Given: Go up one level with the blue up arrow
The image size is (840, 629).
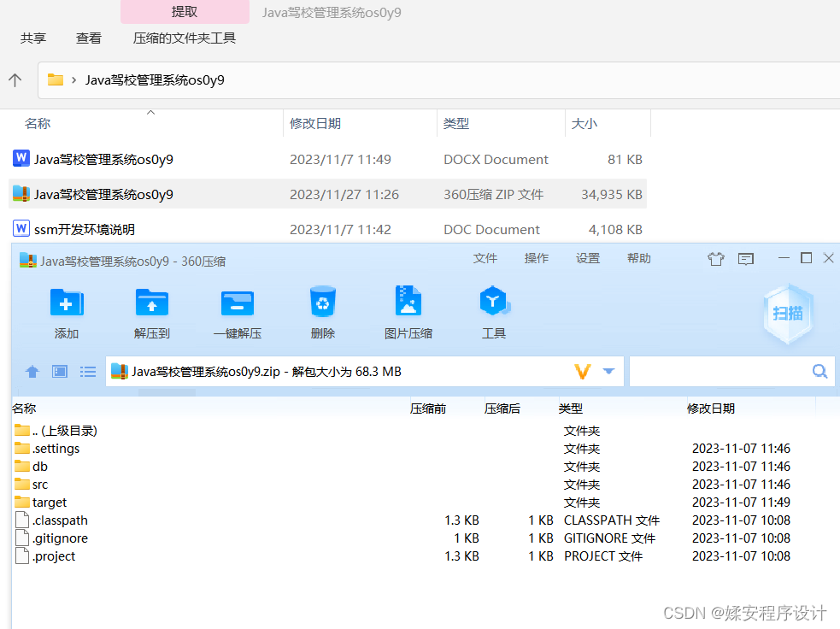Looking at the screenshot, I should (x=32, y=371).
